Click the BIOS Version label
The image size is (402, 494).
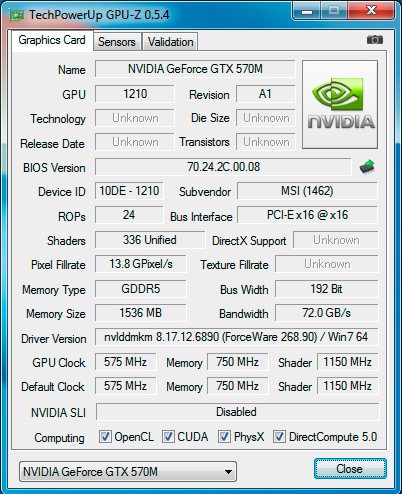pos(54,168)
